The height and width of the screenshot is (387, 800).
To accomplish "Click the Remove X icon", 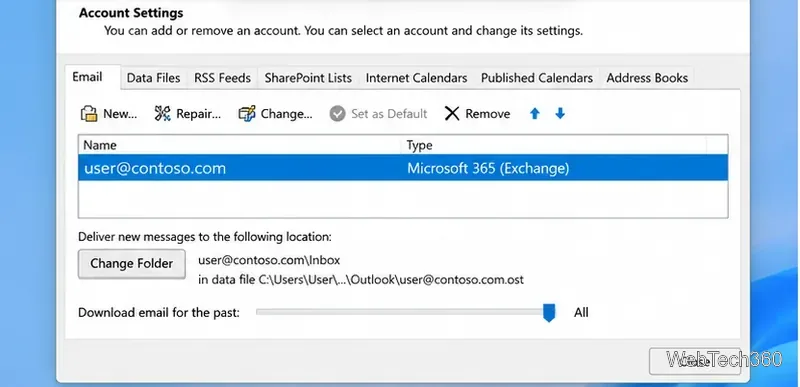I will 452,113.
